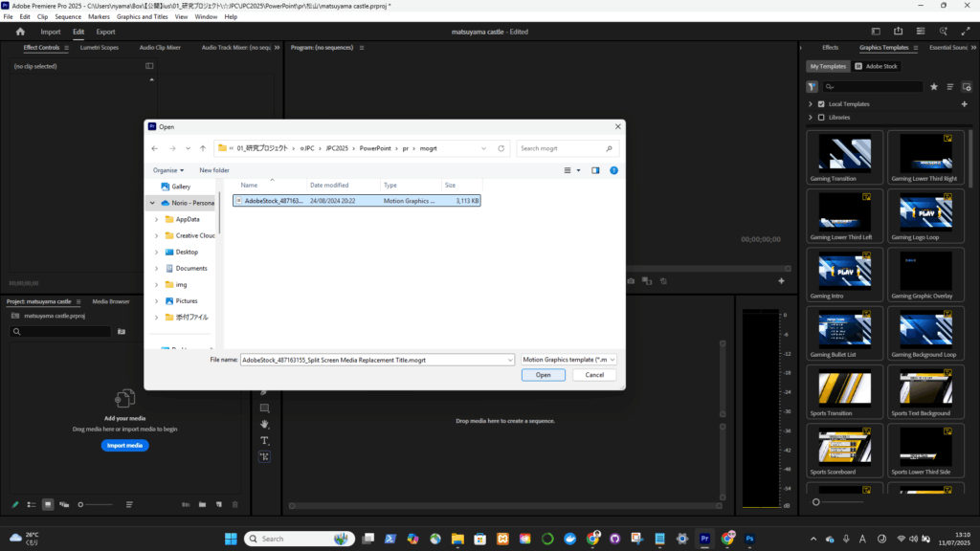The image size is (980, 551).
Task: Switch Project panel to list view
Action: click(x=32, y=504)
